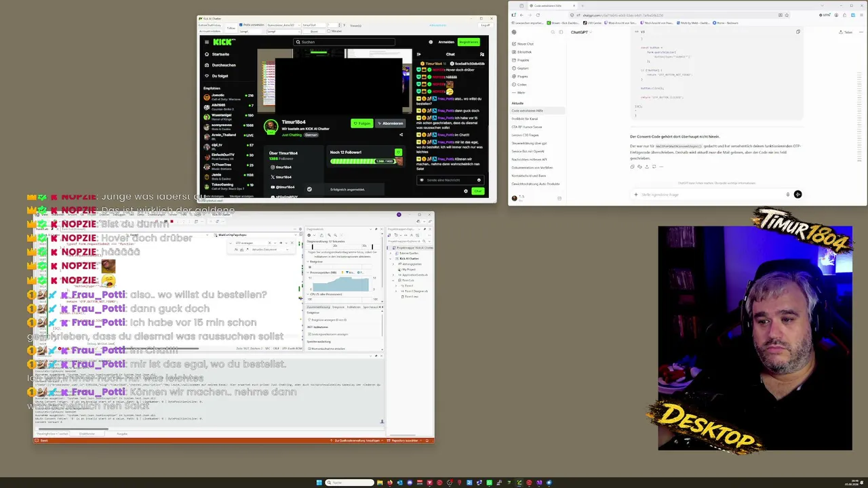868x488 pixels.
Task: Collapse the Kick chat panel
Action: pyautogui.click(x=418, y=54)
